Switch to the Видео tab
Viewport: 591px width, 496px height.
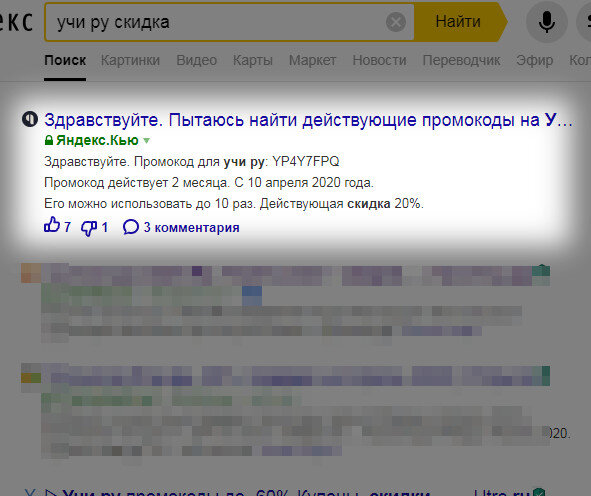pos(196,60)
